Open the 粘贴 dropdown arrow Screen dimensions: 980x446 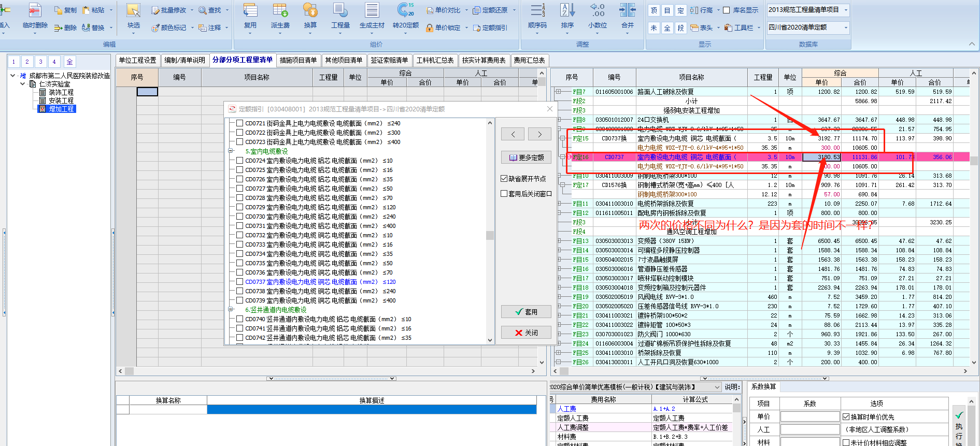coord(111,10)
